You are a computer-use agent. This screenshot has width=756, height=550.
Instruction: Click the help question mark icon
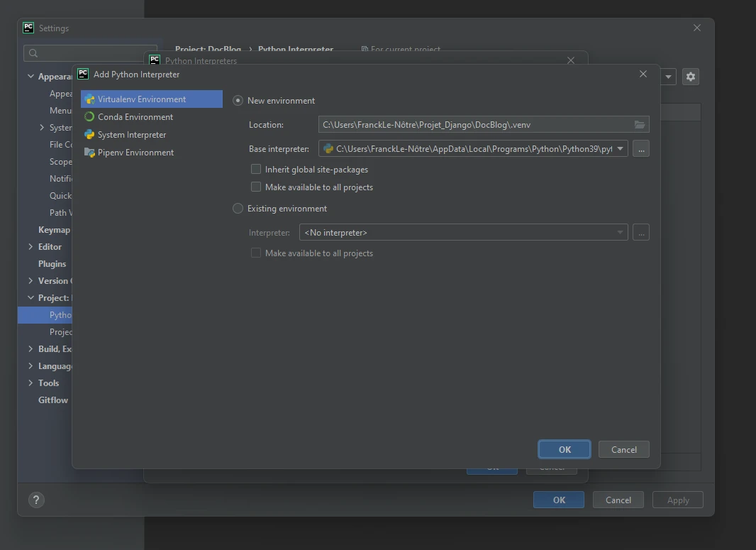(36, 500)
